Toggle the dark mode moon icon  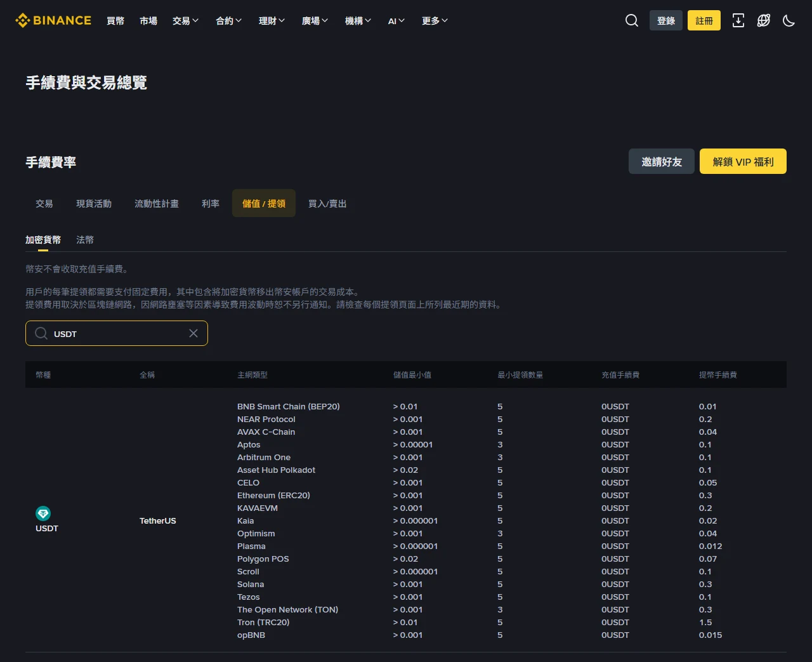coord(789,20)
